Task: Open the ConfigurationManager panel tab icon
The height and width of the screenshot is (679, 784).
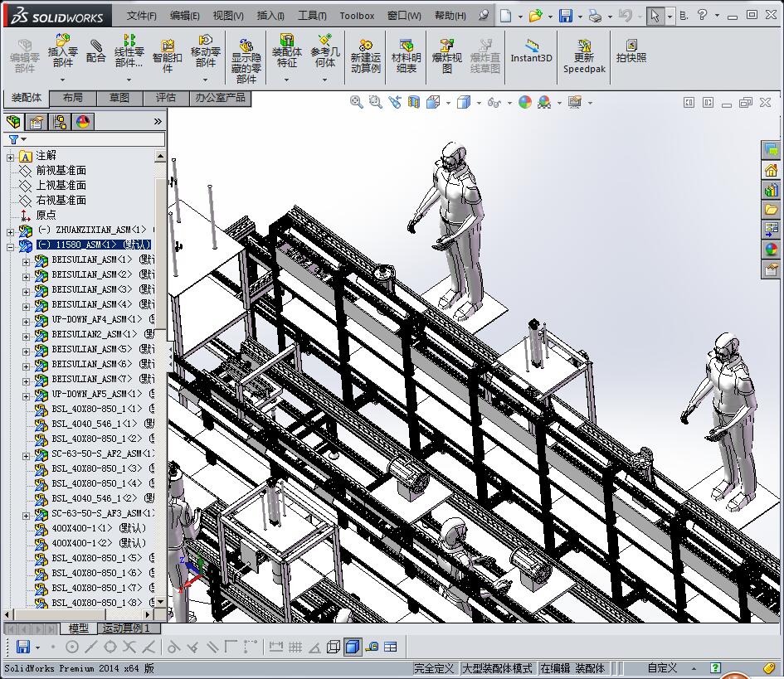Action: click(x=60, y=122)
